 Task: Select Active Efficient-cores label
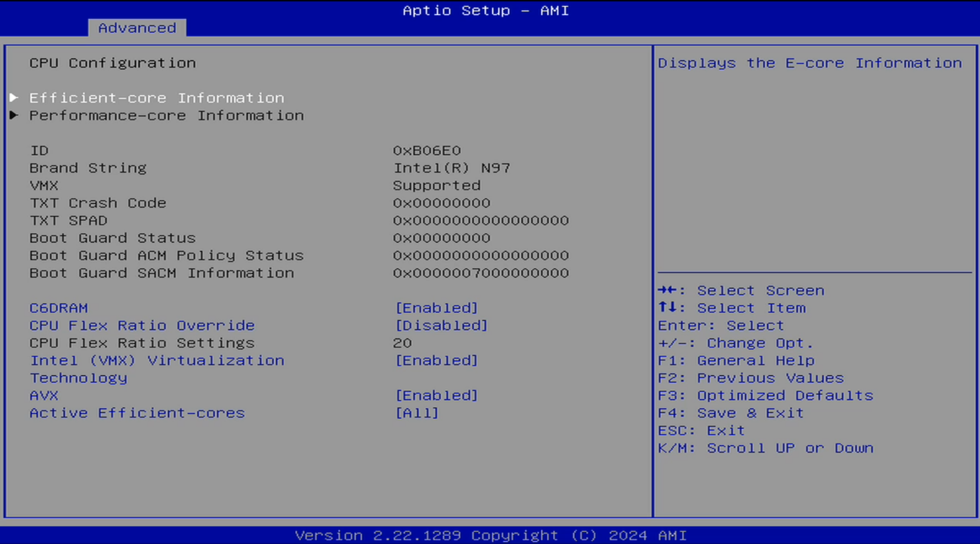point(137,413)
